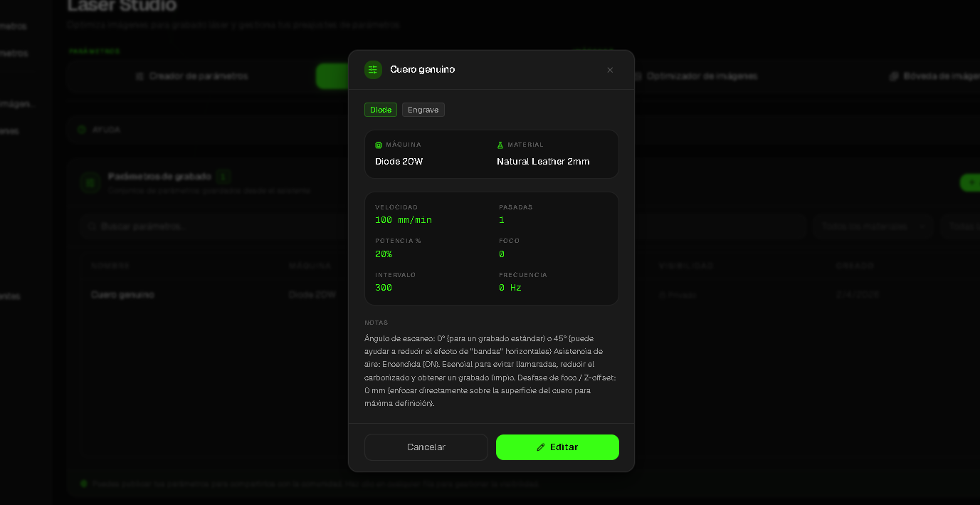Click the flask icon next to the MATERIAL label

500,145
